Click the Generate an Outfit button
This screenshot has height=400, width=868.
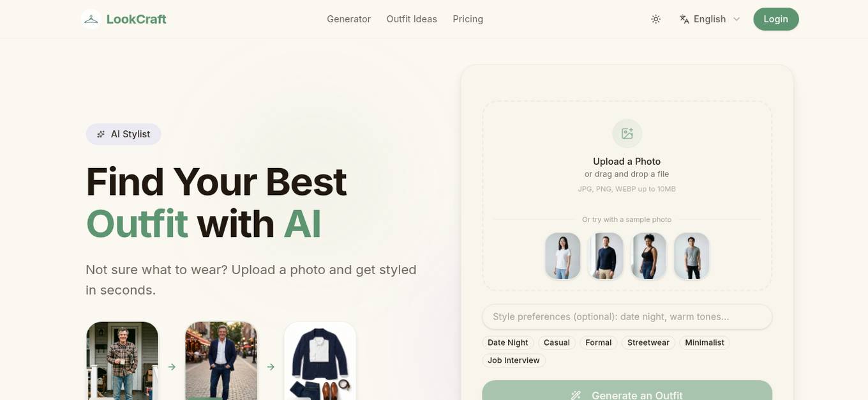point(627,391)
